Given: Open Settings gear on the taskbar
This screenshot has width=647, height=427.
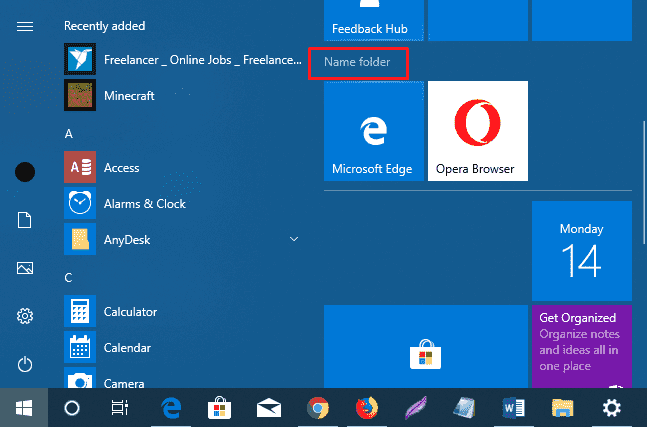Looking at the screenshot, I should [x=612, y=408].
